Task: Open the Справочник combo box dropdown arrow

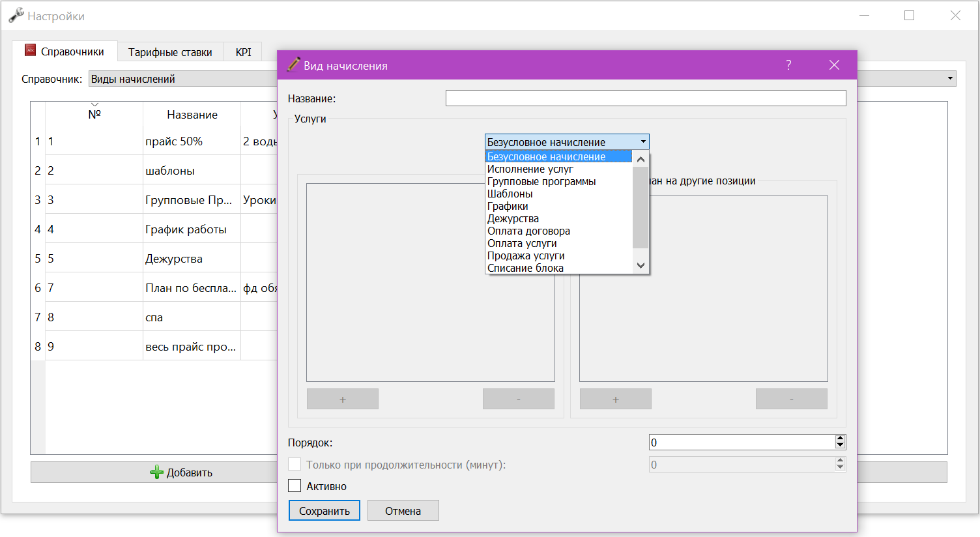Action: (x=951, y=79)
